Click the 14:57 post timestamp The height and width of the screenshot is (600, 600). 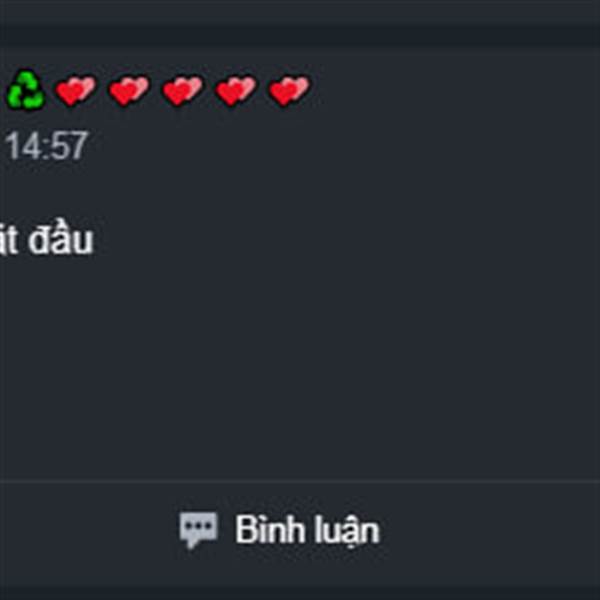coord(47,146)
